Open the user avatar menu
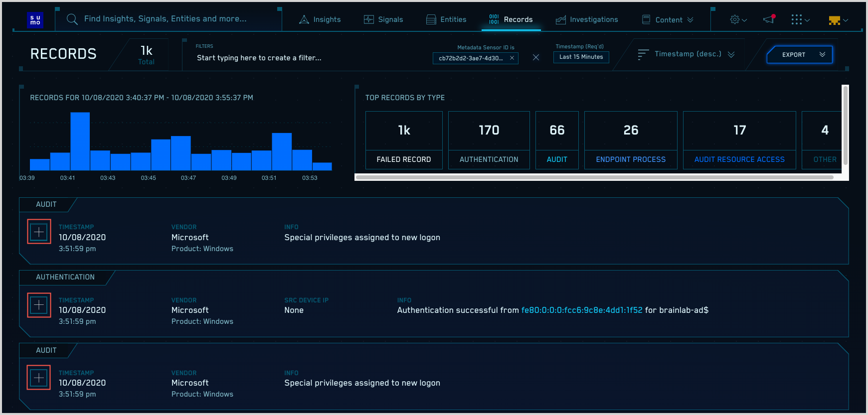 pos(838,20)
